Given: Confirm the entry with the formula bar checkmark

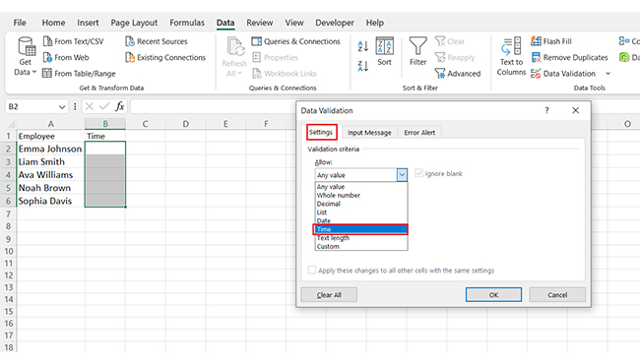Looking at the screenshot, I should click(x=104, y=107).
